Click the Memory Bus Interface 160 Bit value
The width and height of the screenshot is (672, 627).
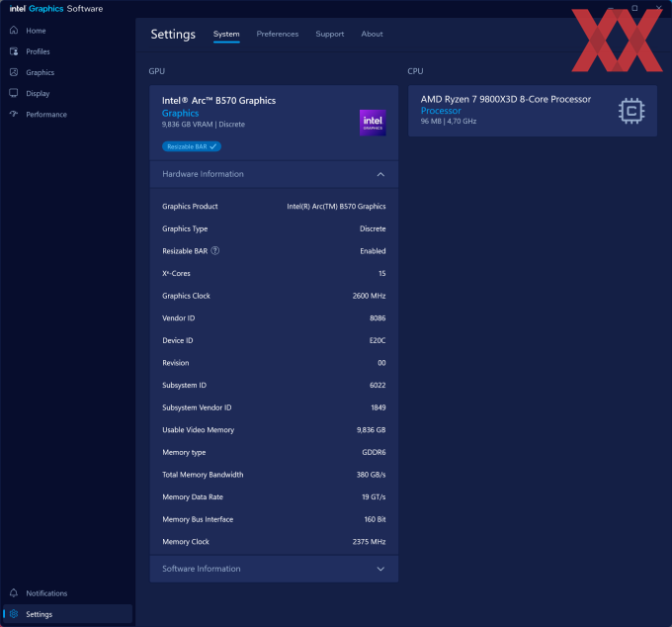coord(375,519)
